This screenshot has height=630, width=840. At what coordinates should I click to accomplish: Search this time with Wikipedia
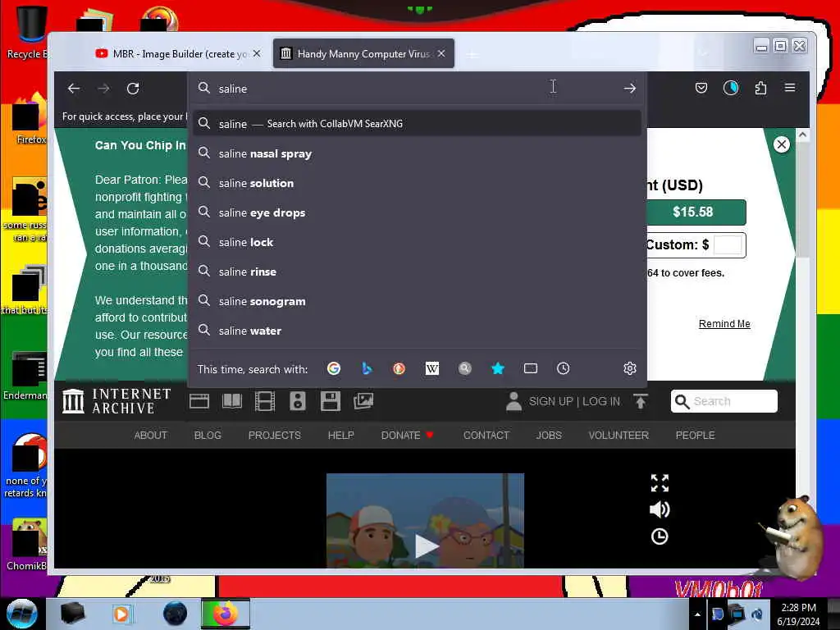[x=431, y=368]
